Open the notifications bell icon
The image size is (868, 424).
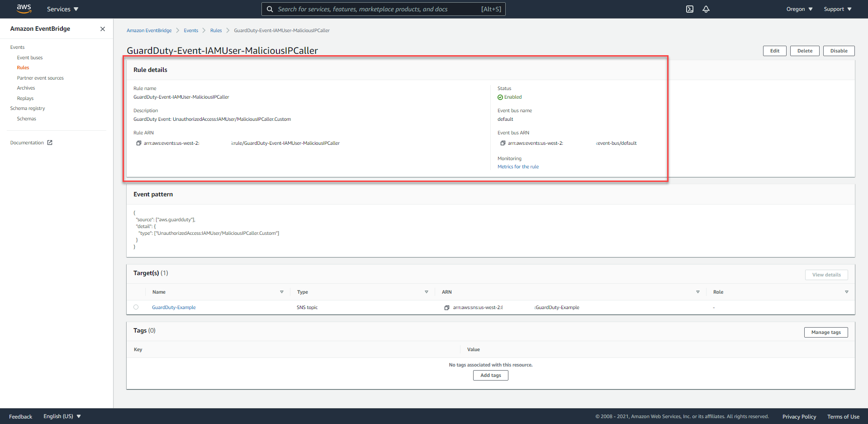click(706, 9)
